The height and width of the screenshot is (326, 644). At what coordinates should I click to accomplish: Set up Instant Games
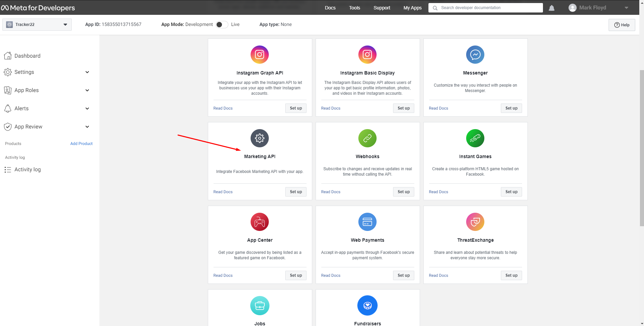[x=511, y=192]
